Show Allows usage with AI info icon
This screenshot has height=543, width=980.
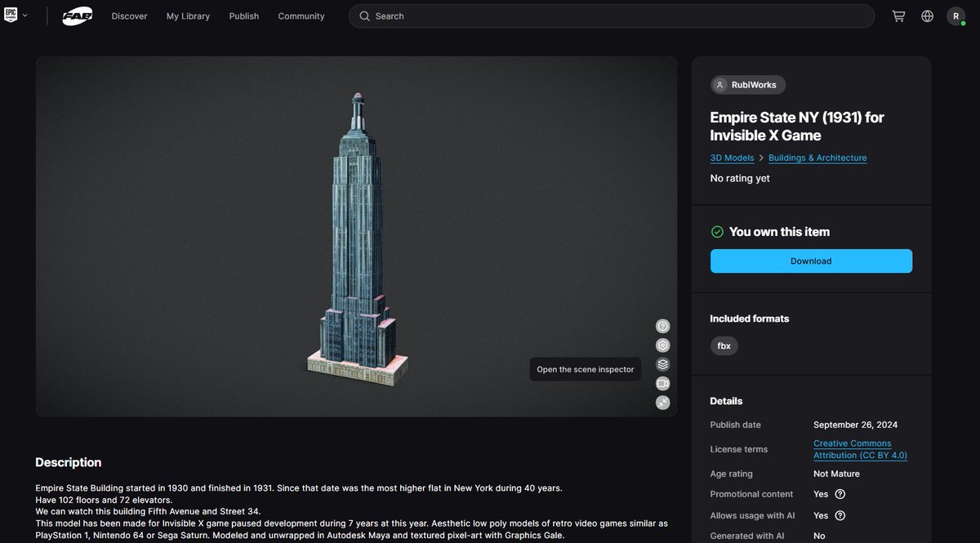click(x=840, y=515)
